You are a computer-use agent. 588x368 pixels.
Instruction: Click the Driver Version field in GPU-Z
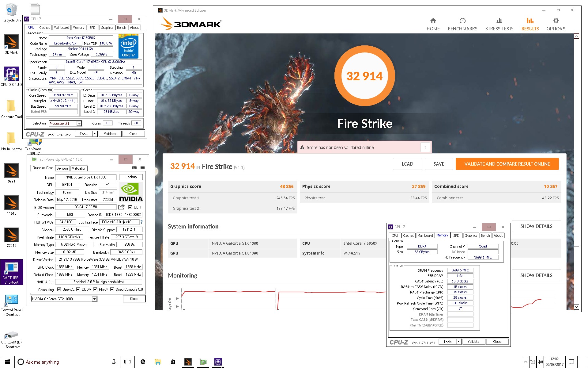click(x=99, y=259)
